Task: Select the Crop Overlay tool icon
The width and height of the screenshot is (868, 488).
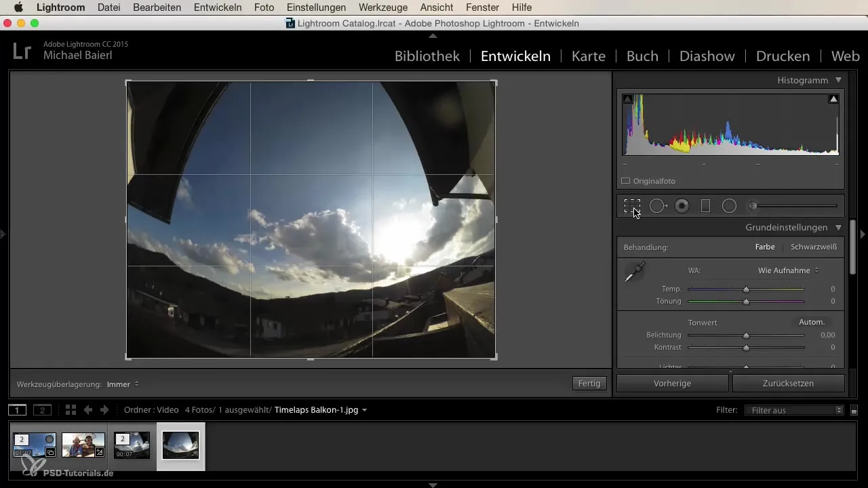Action: pos(632,206)
